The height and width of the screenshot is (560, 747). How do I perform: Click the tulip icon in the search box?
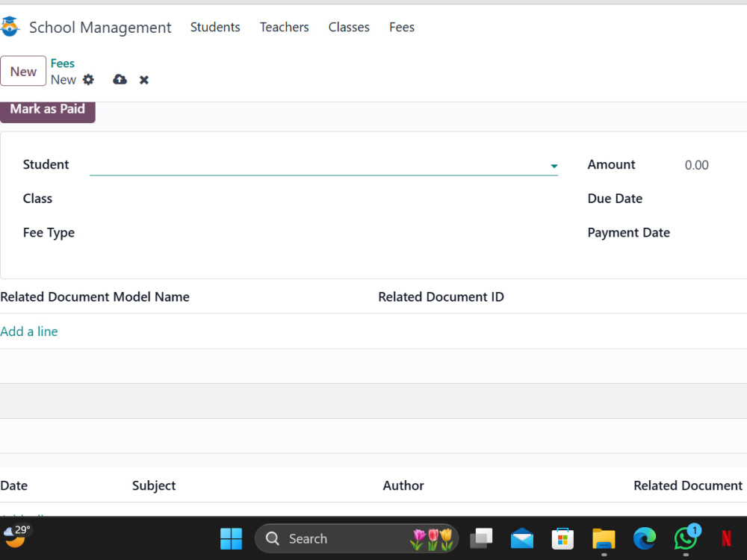click(x=432, y=539)
